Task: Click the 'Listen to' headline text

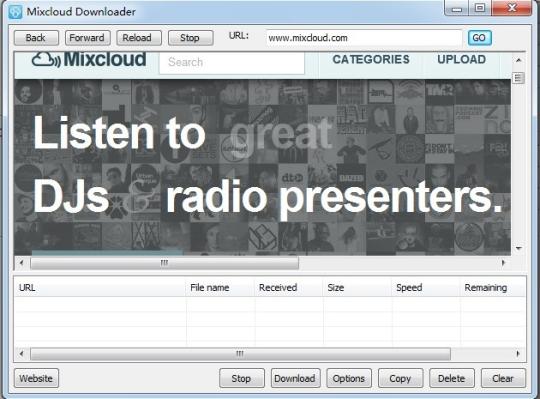Action: coord(119,133)
